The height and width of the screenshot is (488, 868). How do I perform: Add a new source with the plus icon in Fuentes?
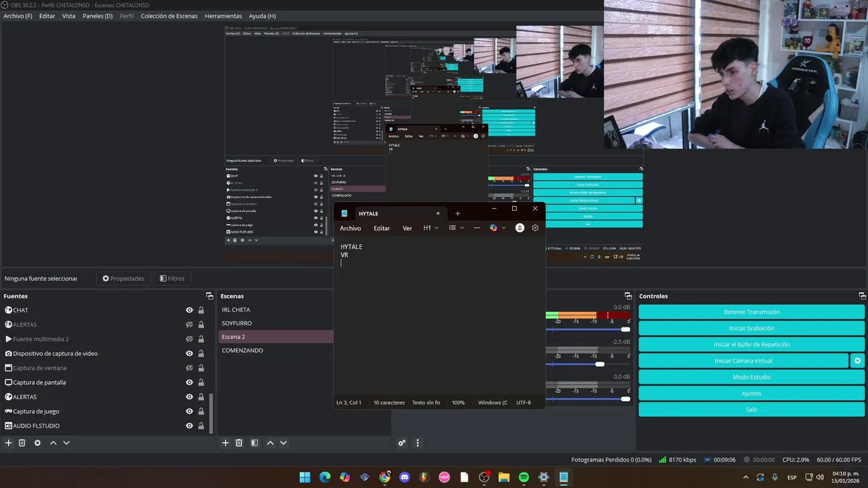tap(9, 443)
